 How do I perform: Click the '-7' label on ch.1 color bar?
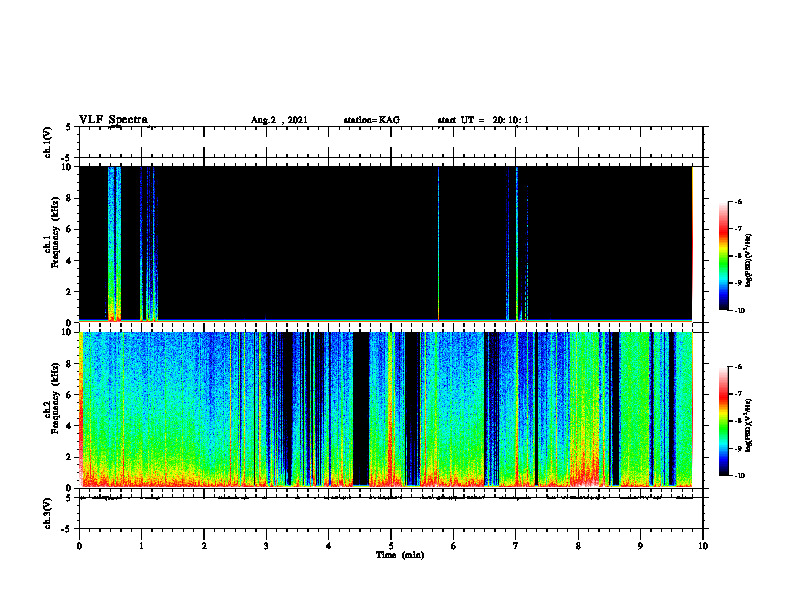[738, 229]
